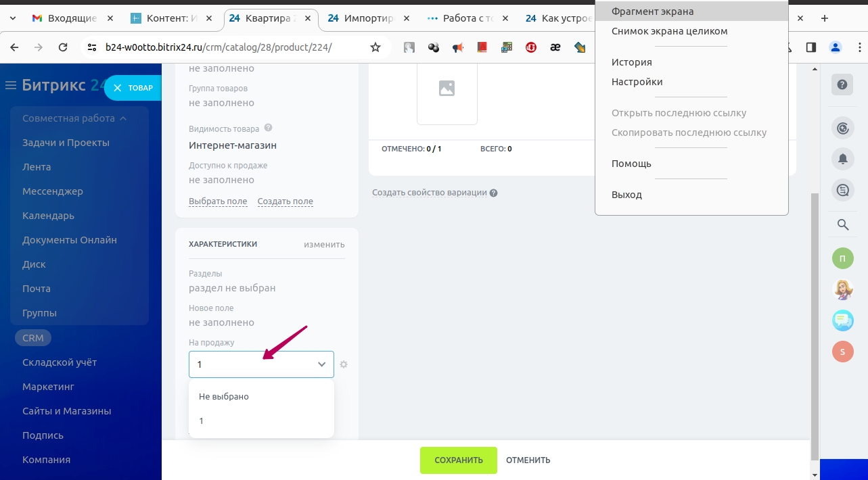Click the image placeholder thumbnail
868x480 pixels.
(x=447, y=89)
